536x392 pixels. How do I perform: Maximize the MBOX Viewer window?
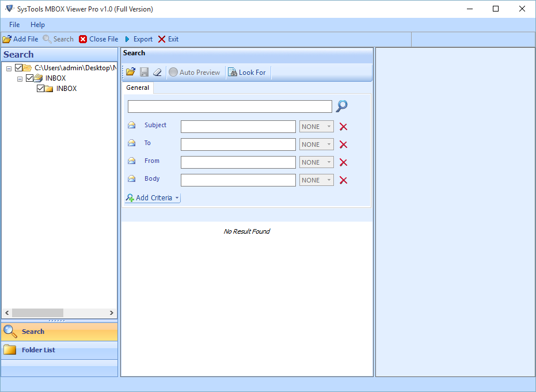point(496,9)
